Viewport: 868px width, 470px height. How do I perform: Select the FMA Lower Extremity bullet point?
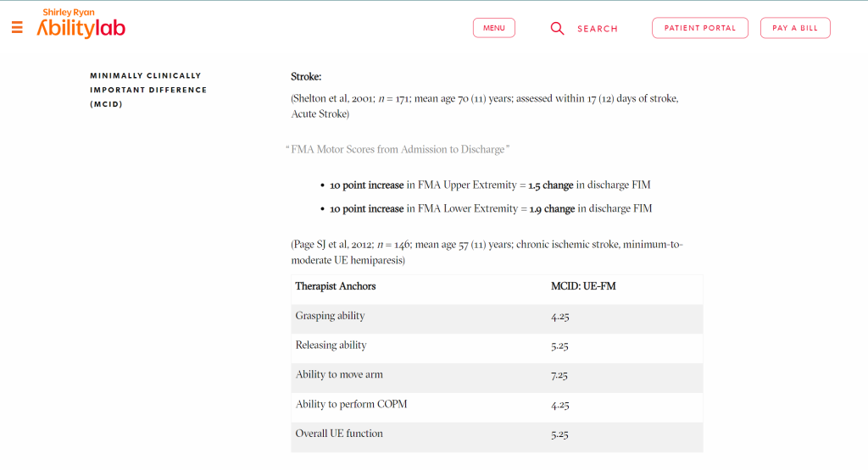(x=491, y=208)
